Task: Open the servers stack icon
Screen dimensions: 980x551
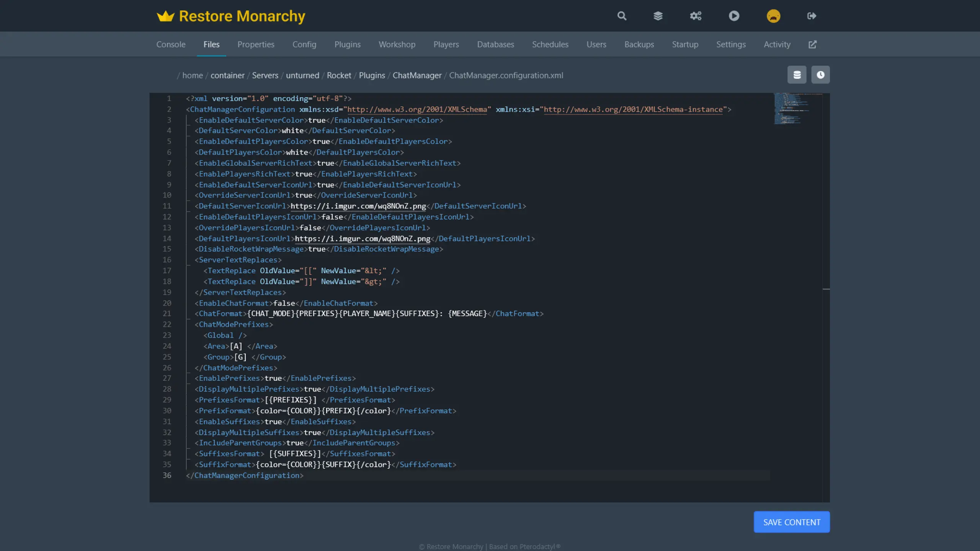Action: pyautogui.click(x=658, y=16)
